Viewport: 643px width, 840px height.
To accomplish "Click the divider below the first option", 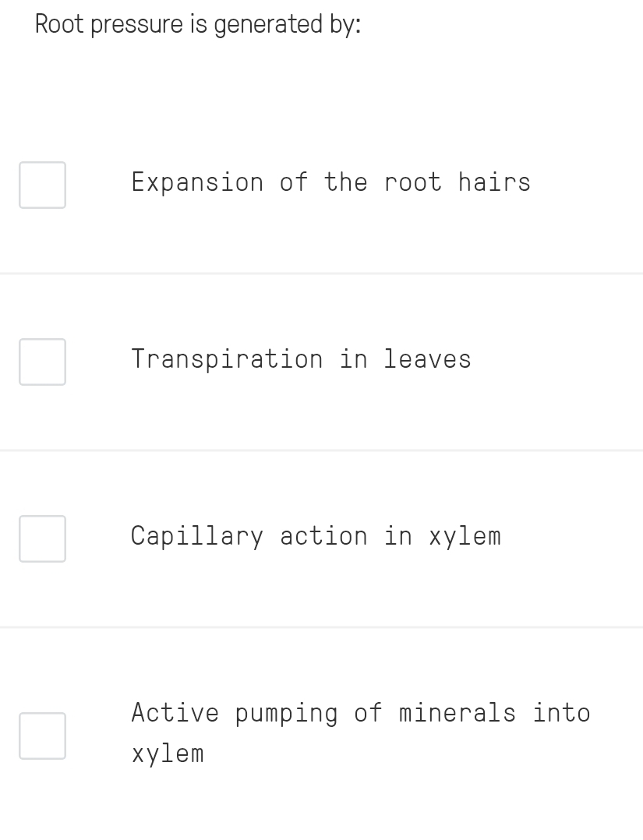I will coord(321,272).
